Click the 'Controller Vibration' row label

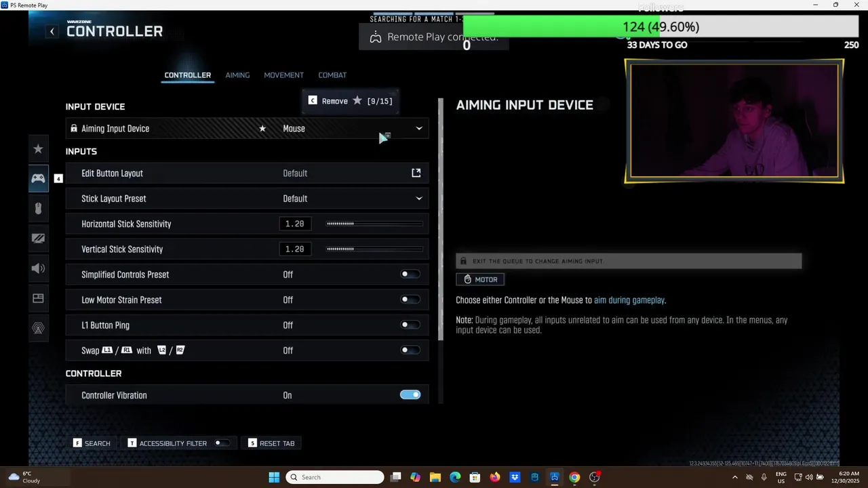[x=114, y=395]
